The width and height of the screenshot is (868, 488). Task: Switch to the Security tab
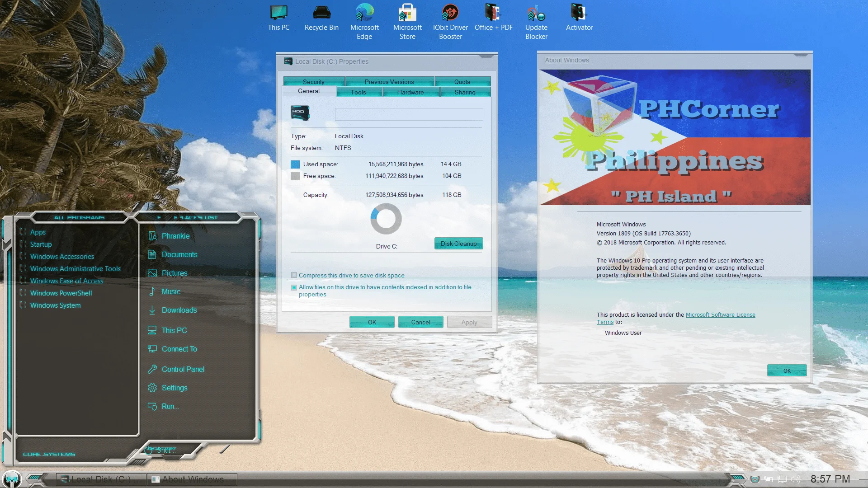[x=314, y=82]
